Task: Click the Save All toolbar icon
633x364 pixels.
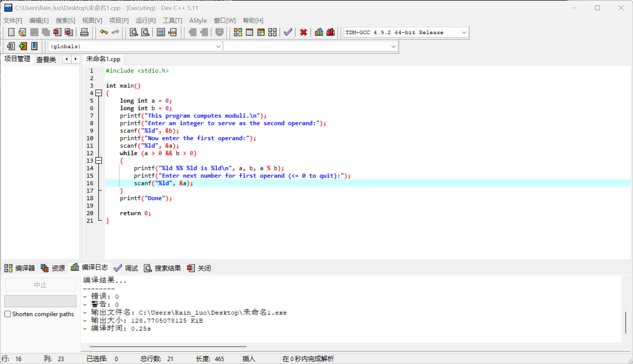Action: (46, 32)
